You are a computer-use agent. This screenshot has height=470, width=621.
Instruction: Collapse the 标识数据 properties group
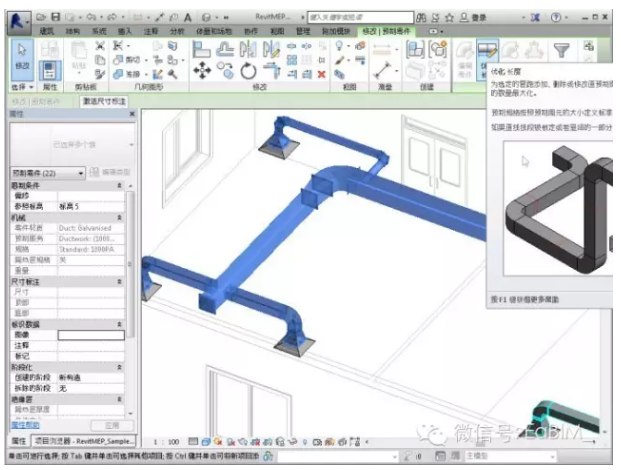pos(119,324)
